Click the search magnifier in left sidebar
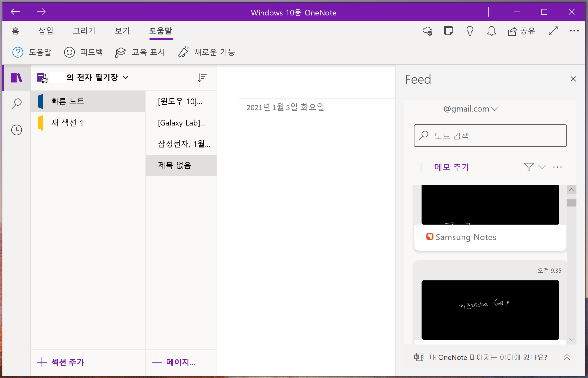Image resolution: width=588 pixels, height=378 pixels. (16, 104)
